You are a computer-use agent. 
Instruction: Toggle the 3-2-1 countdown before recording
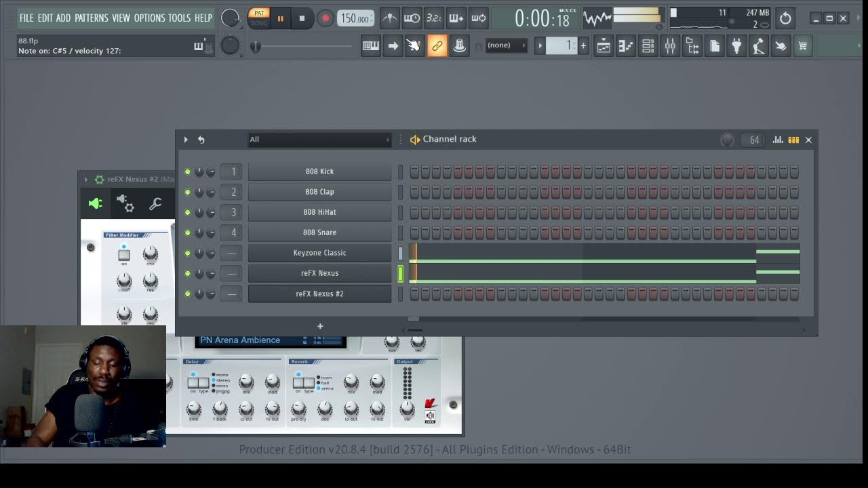coord(434,18)
